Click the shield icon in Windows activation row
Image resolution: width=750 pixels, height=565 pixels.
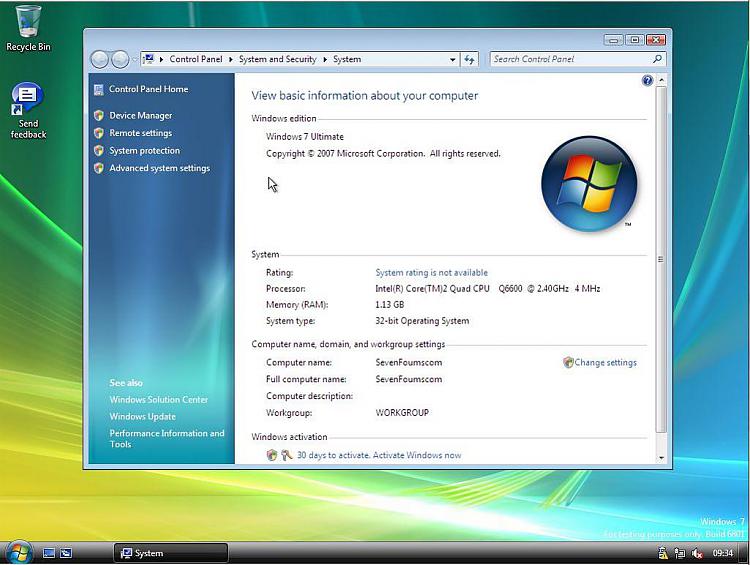(x=272, y=455)
